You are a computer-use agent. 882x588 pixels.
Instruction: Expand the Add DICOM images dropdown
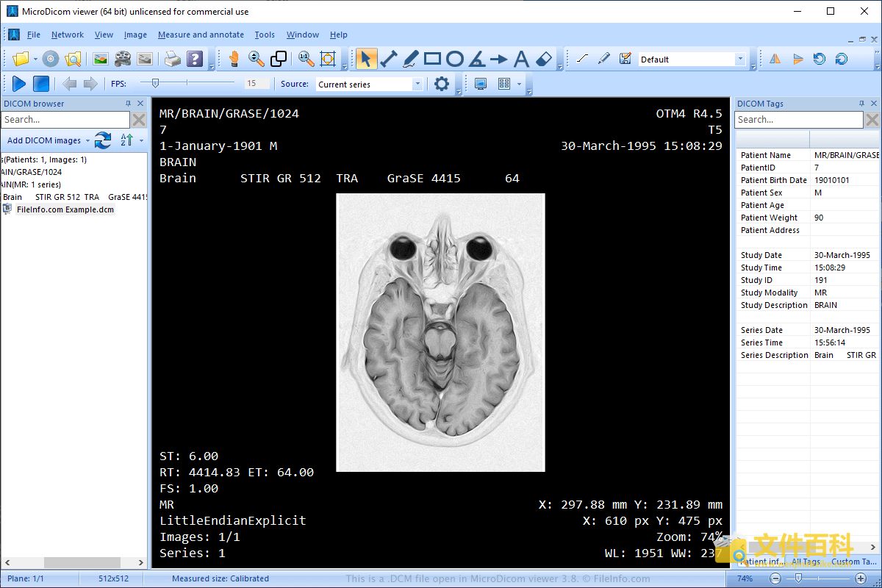tap(87, 140)
